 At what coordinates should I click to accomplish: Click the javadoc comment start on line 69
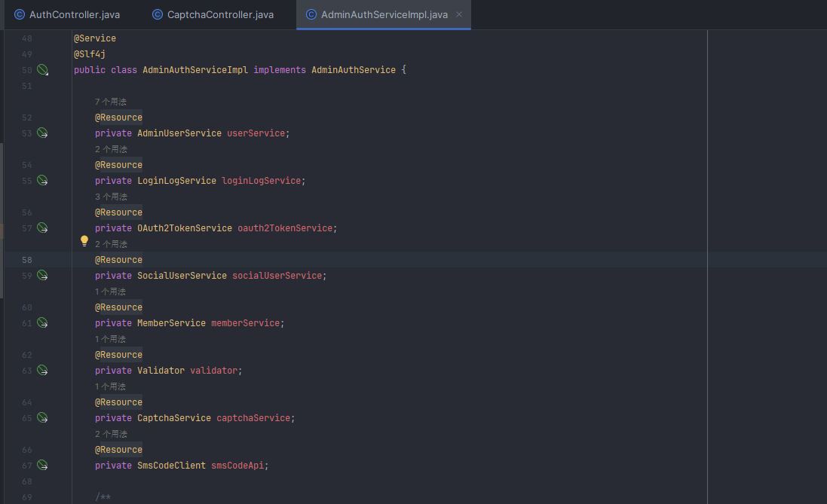coord(103,497)
